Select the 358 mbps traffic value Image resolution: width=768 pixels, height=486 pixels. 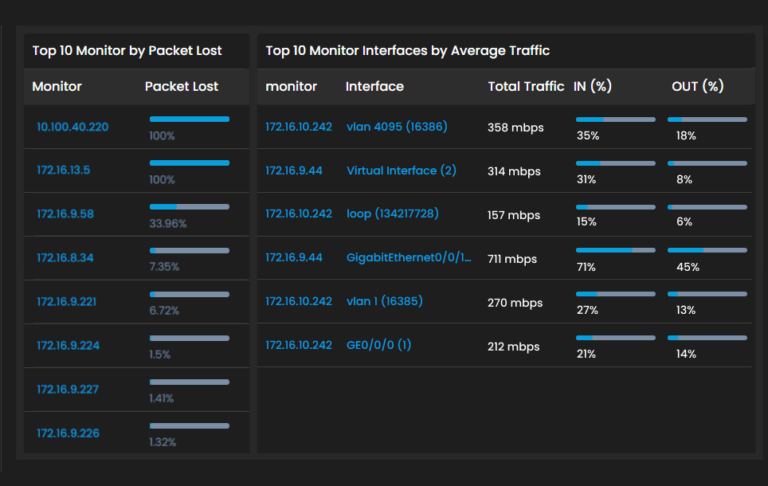(x=516, y=127)
